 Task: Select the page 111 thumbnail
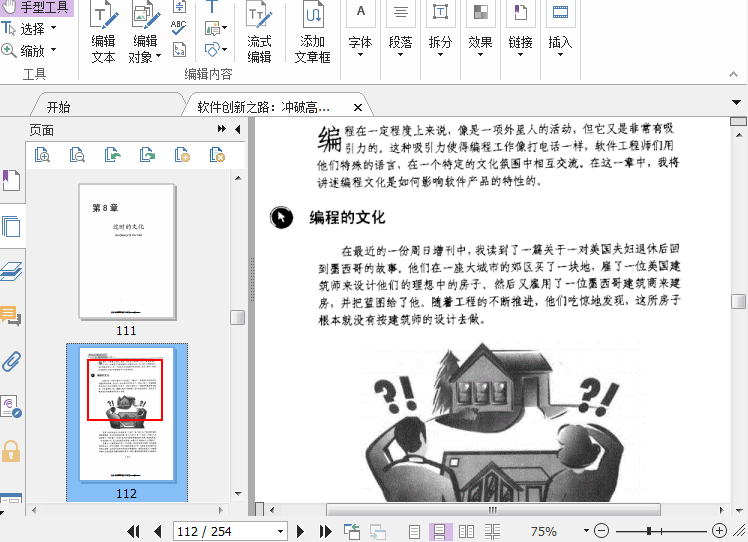click(126, 252)
